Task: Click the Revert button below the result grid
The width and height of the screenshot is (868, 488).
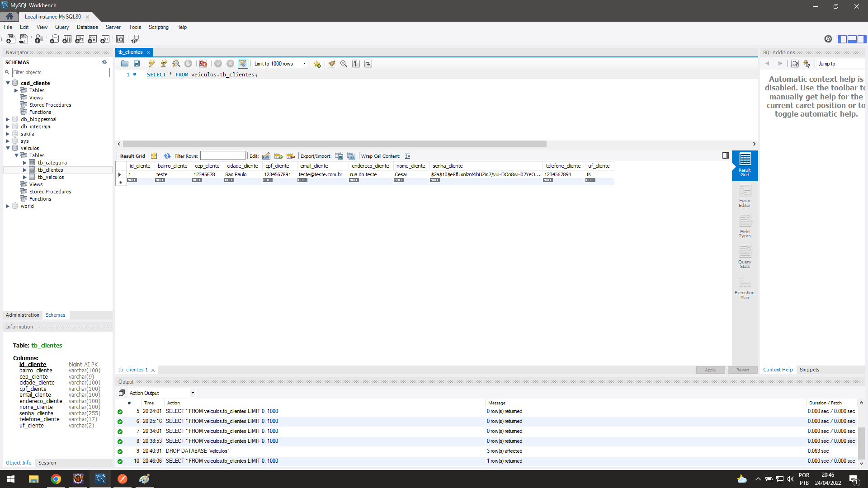Action: (x=742, y=370)
